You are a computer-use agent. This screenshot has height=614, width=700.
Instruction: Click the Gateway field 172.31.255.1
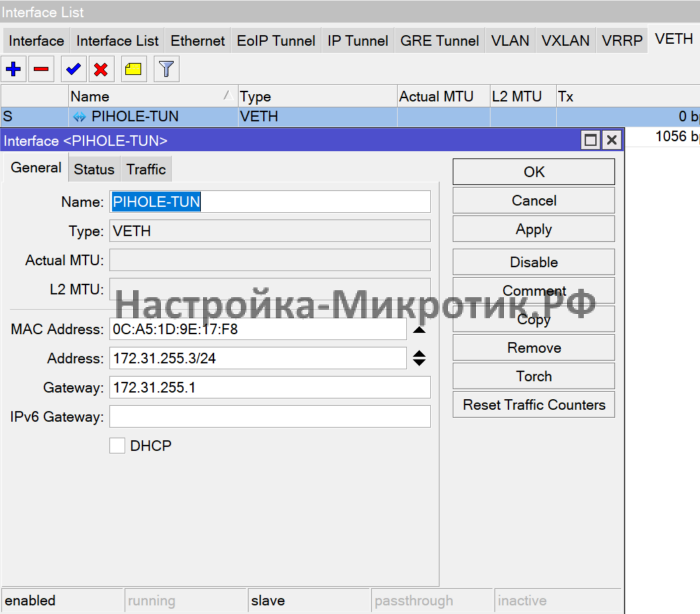point(270,387)
